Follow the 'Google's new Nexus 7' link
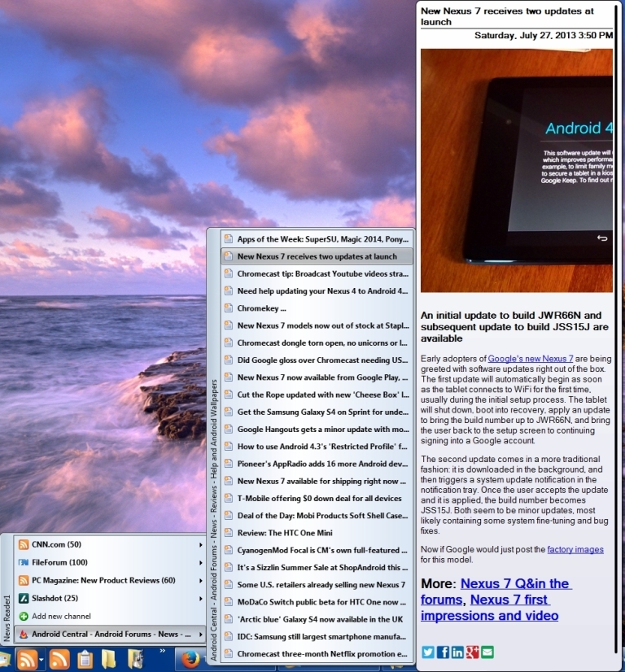625x672 pixels. [531, 359]
